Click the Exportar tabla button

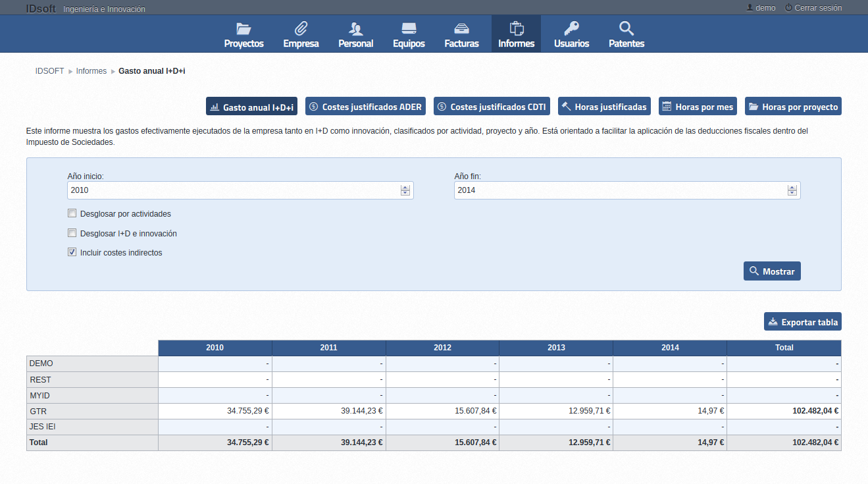point(802,322)
